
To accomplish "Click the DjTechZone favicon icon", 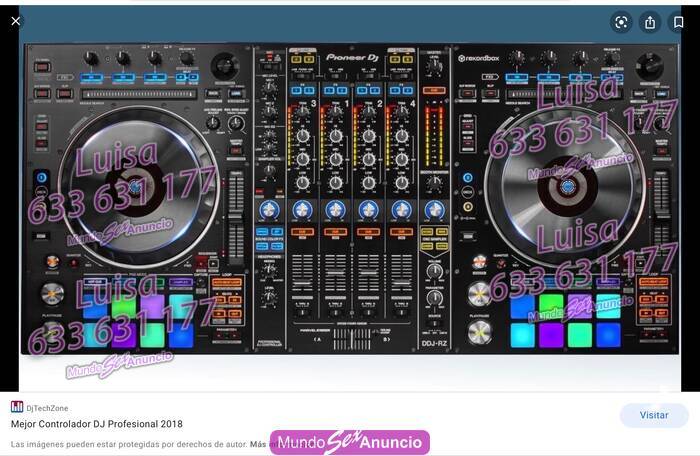I will [17, 407].
